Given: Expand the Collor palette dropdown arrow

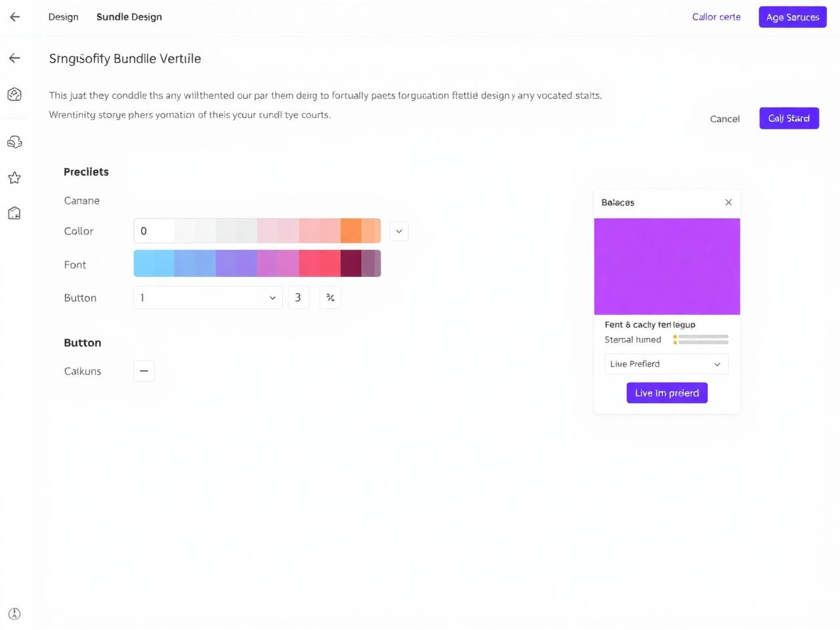Looking at the screenshot, I should 399,231.
